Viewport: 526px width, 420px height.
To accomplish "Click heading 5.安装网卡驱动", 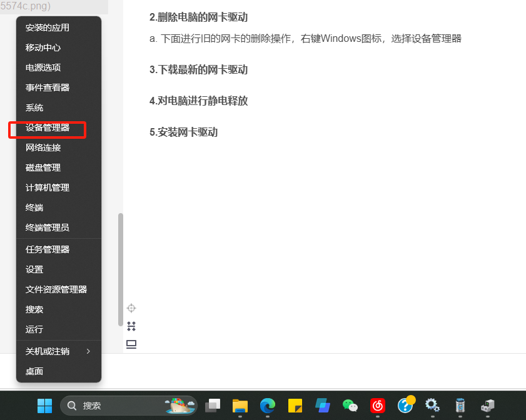I will (x=183, y=132).
